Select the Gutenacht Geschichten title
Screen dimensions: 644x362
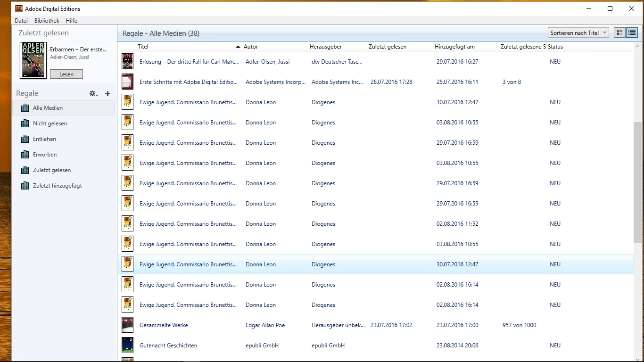(x=168, y=346)
